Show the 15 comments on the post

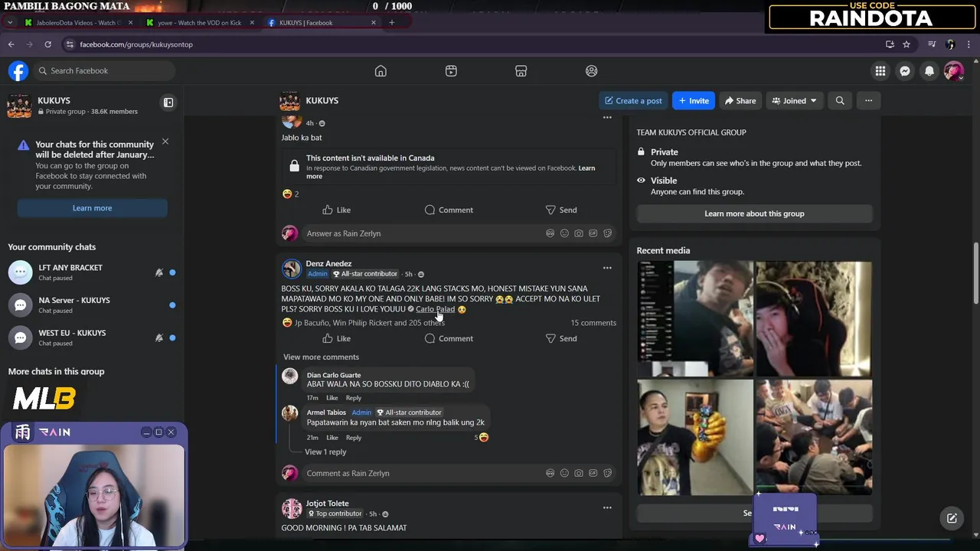point(593,323)
